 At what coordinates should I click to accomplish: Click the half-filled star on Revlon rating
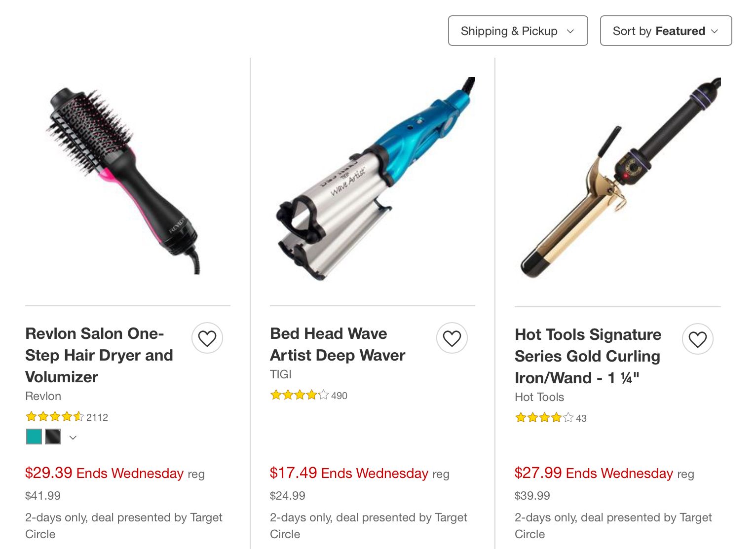78,416
